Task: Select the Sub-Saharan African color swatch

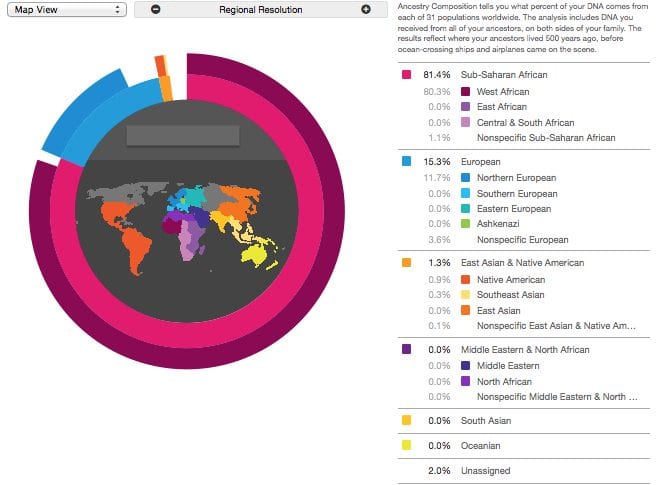Action: pyautogui.click(x=406, y=75)
